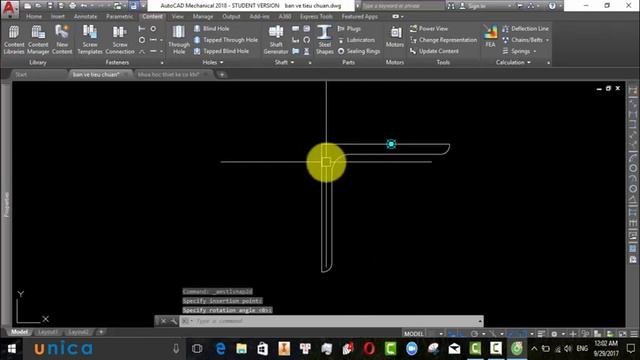Open the Annotate ribbon tab

click(x=85, y=17)
